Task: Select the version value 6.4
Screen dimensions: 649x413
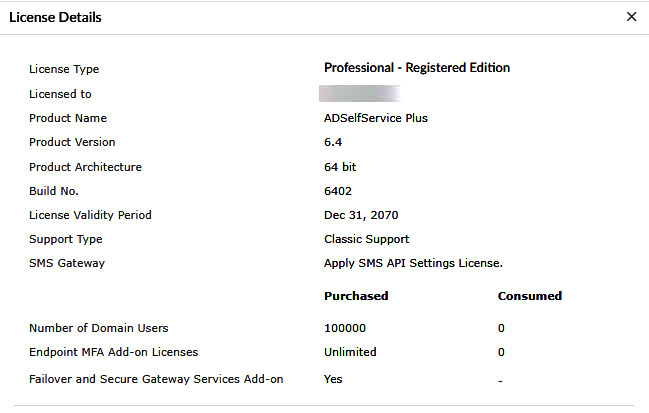Action: (x=333, y=142)
